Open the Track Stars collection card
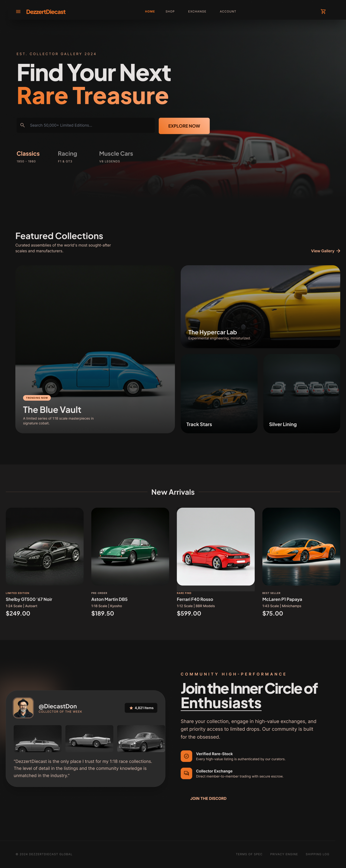This screenshot has width=346, height=868. pyautogui.click(x=219, y=394)
